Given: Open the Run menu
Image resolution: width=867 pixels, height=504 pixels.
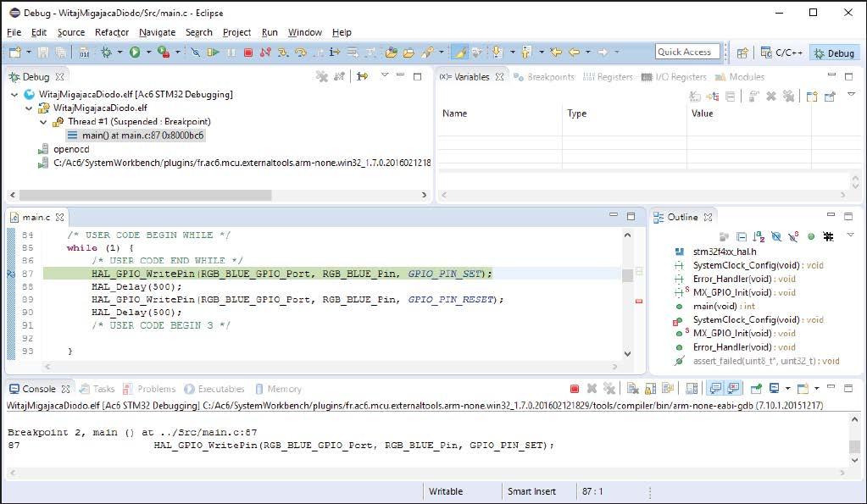Looking at the screenshot, I should (270, 32).
